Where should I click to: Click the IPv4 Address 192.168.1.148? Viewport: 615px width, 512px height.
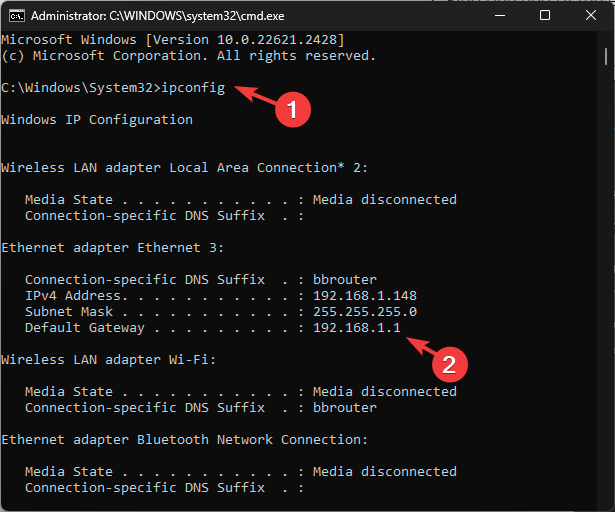pyautogui.click(x=365, y=295)
